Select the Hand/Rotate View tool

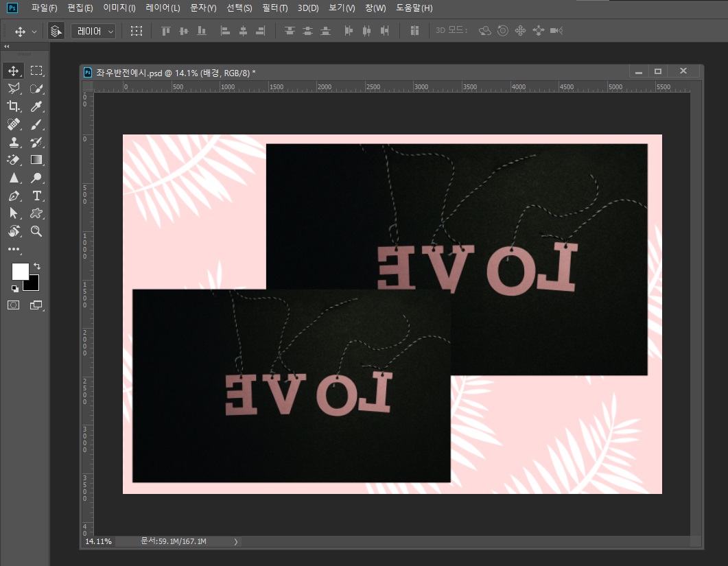pyautogui.click(x=14, y=231)
